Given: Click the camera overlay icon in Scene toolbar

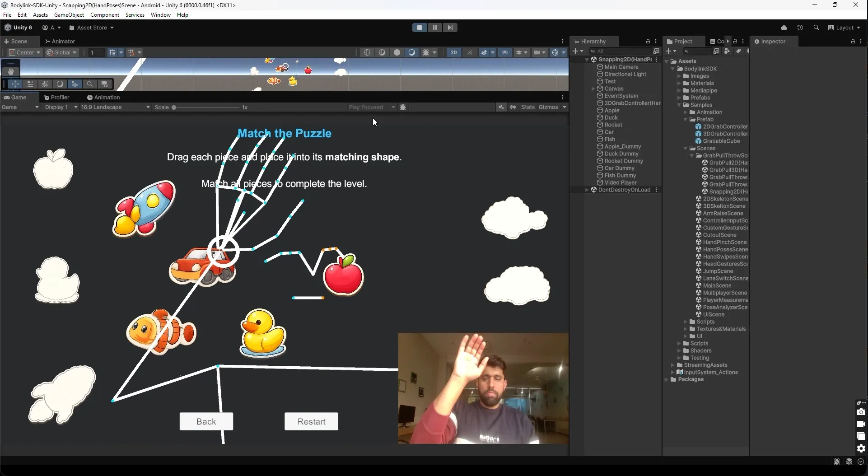Looking at the screenshot, I should point(105,84).
